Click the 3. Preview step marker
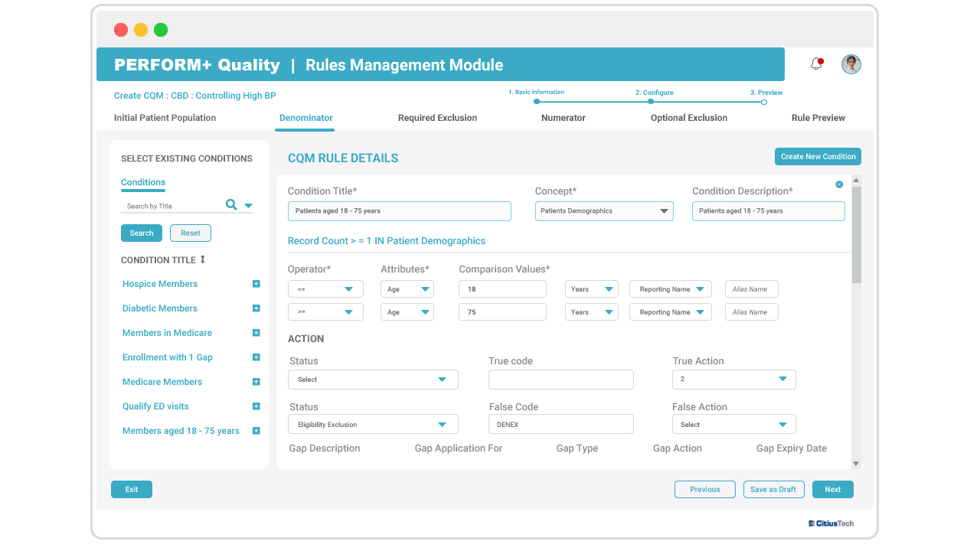This screenshot has height=551, width=980. tap(764, 101)
